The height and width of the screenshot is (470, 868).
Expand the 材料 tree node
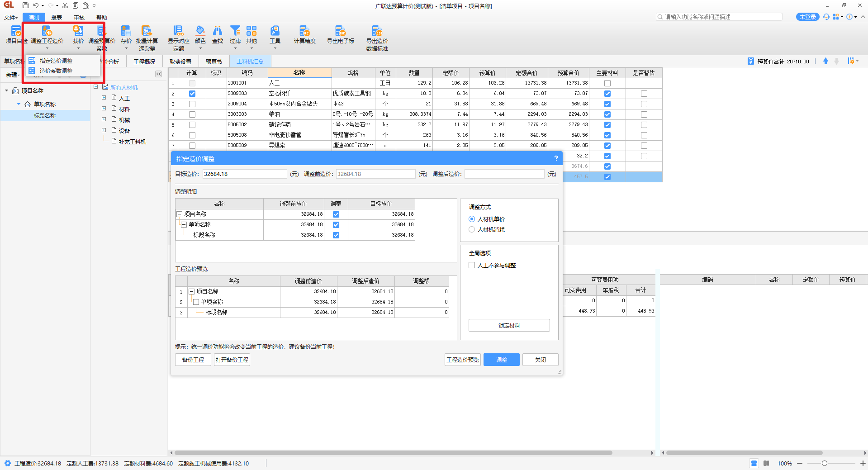tap(104, 109)
